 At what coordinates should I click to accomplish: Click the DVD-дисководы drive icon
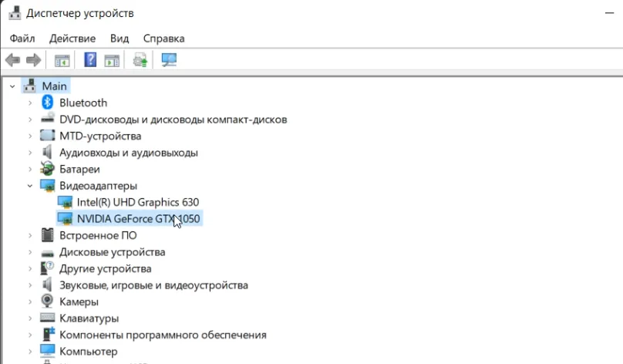coord(47,118)
